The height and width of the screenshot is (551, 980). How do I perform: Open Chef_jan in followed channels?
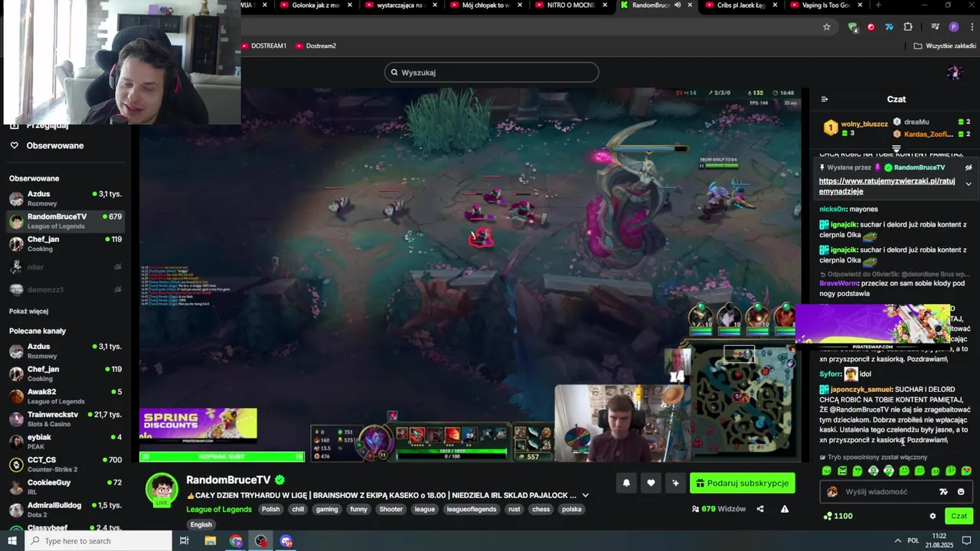(65, 244)
